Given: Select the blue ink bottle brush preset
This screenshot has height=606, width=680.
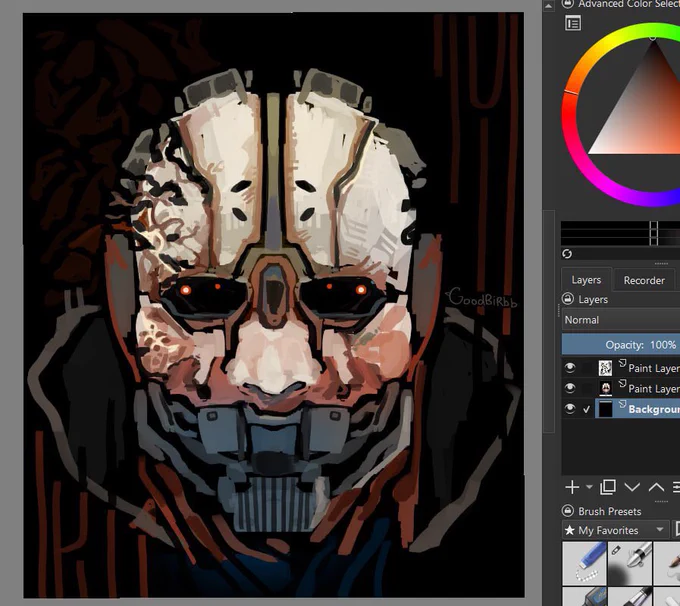Looking at the screenshot, I should tap(584, 596).
